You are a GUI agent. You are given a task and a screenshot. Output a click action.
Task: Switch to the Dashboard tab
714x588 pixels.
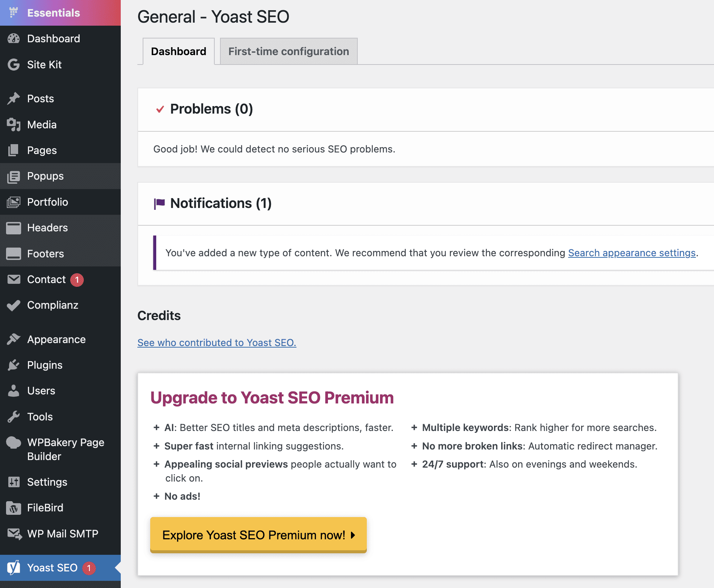pyautogui.click(x=178, y=51)
